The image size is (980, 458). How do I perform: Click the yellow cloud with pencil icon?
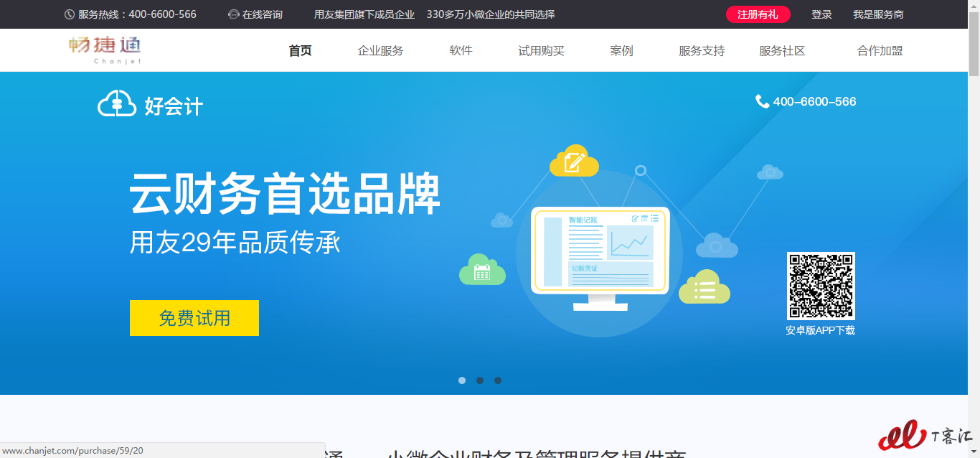click(x=574, y=161)
